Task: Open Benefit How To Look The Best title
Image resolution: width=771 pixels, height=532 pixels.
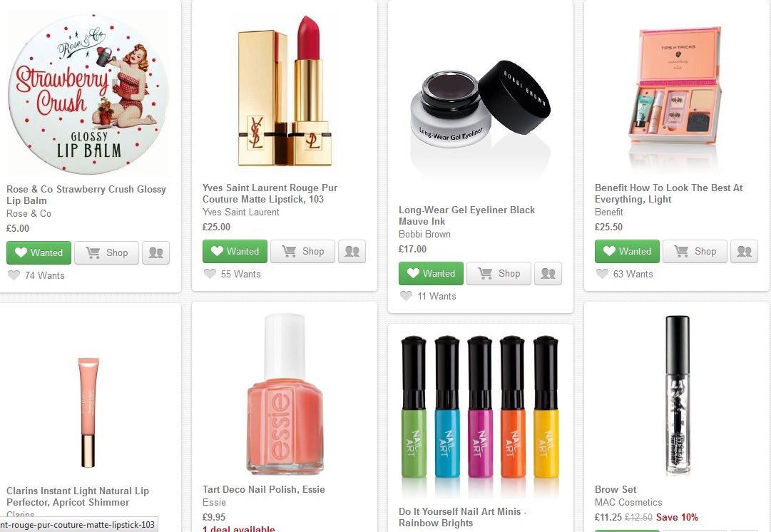Action: [668, 193]
